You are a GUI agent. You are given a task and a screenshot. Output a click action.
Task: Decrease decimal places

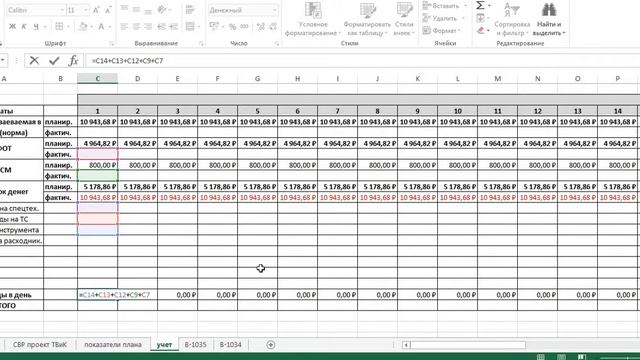pos(273,27)
